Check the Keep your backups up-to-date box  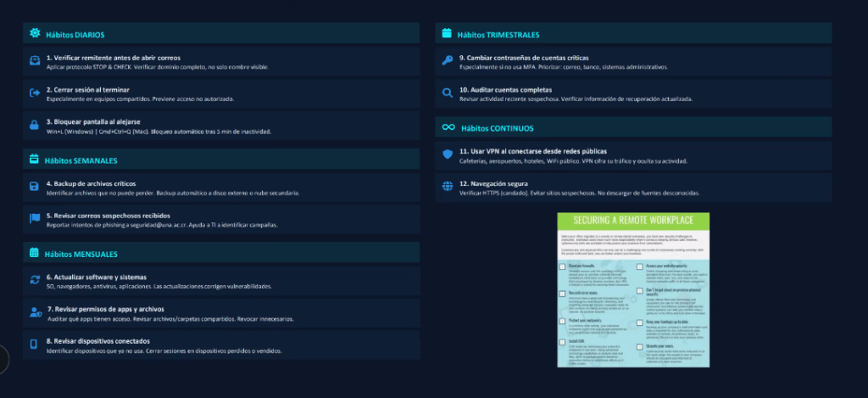pos(641,323)
